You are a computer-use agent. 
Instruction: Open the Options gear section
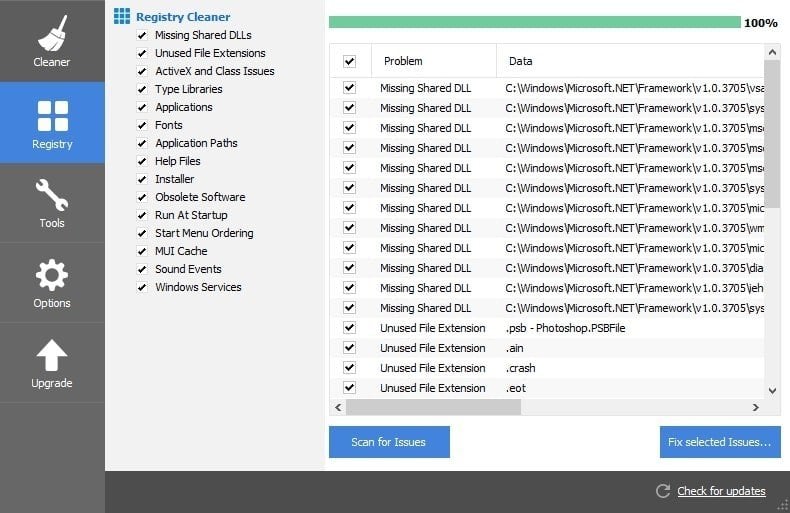pos(52,283)
